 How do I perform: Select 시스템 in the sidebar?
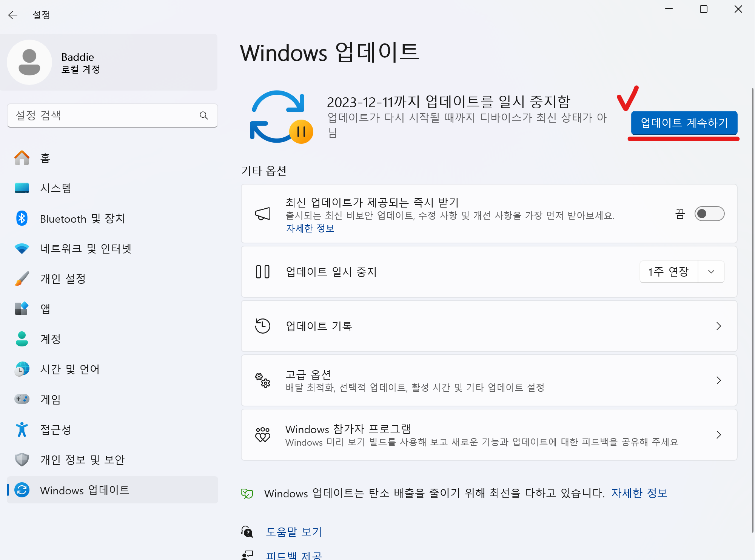coord(56,188)
